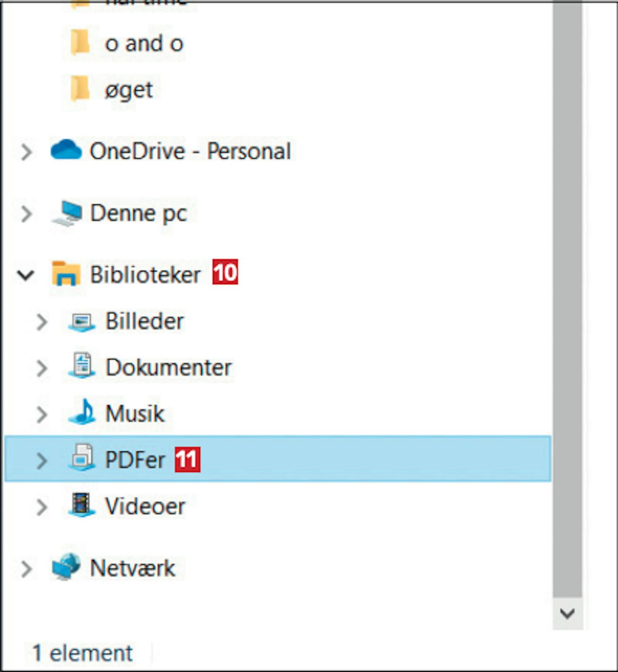
Task: Expand the Denne pc tree node
Action: (x=26, y=214)
